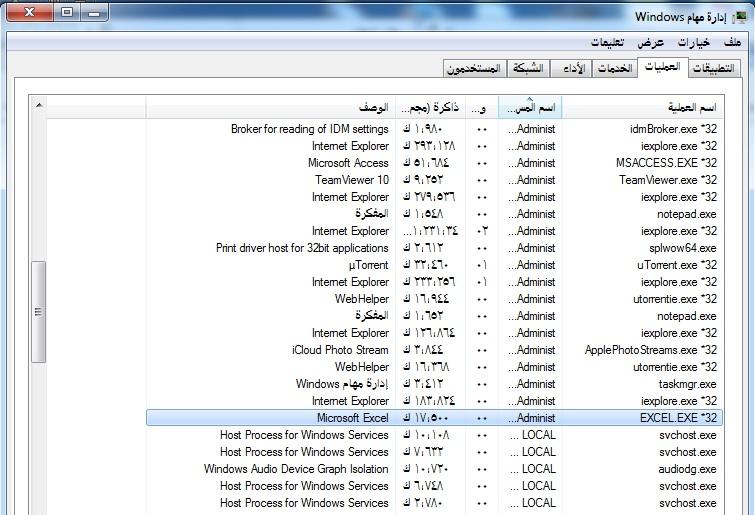
Task: Switch to the المستخدمون tab
Action: click(474, 68)
